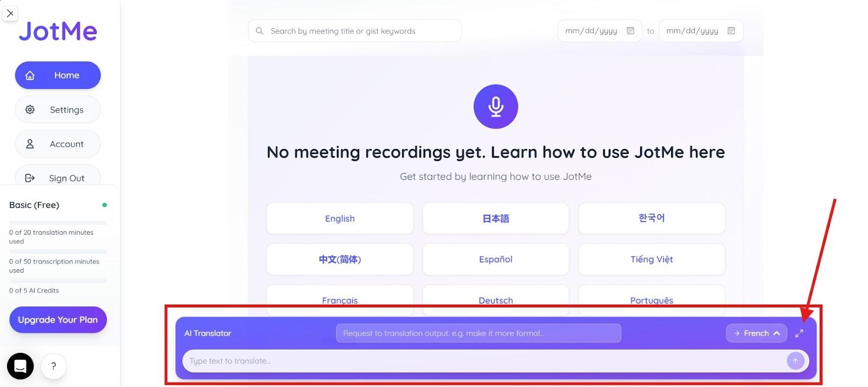This screenshot has height=387, width=868.
Task: Close the sidebar with the X icon
Action: [x=10, y=14]
